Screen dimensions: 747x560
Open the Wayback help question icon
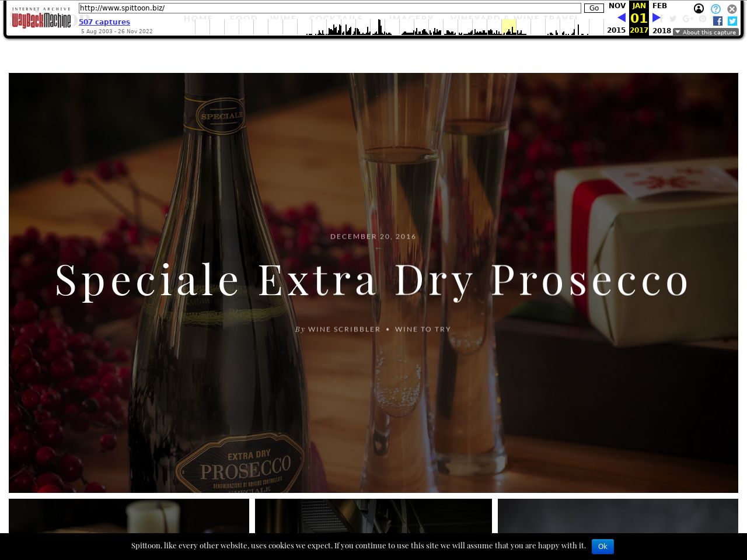point(715,9)
